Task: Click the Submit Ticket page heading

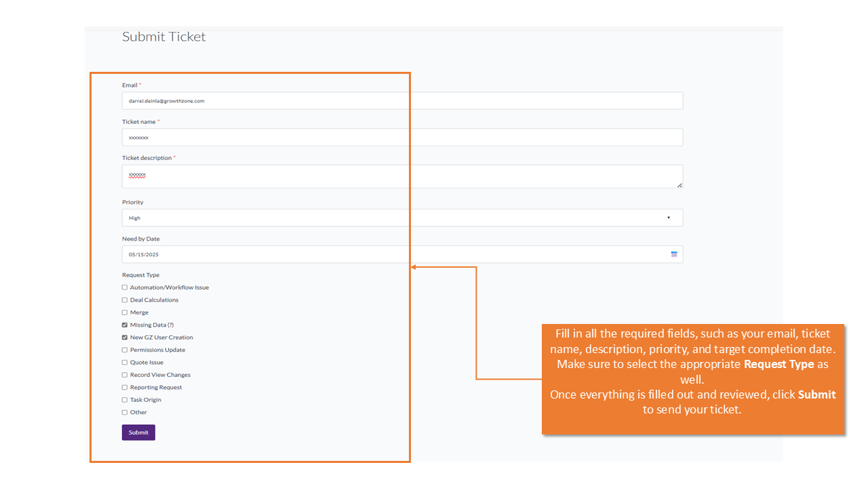Action: (164, 37)
